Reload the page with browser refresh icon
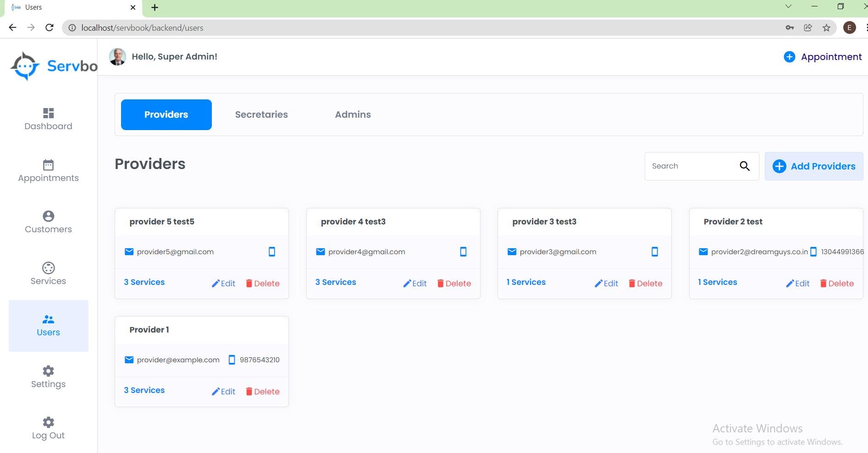This screenshot has height=453, width=868. coord(50,27)
